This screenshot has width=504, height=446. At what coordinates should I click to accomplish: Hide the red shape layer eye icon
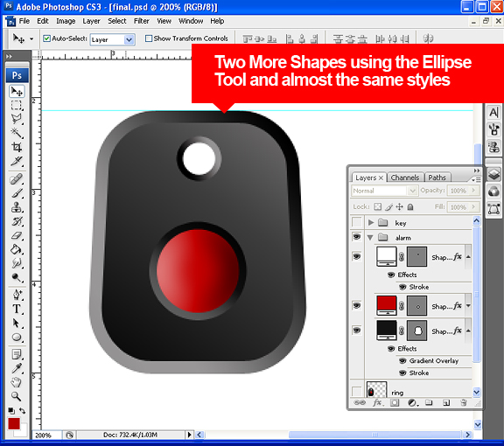pos(357,305)
